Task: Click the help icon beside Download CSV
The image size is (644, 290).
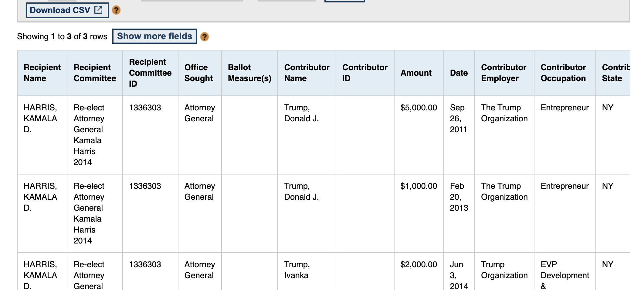Action: coord(116,10)
